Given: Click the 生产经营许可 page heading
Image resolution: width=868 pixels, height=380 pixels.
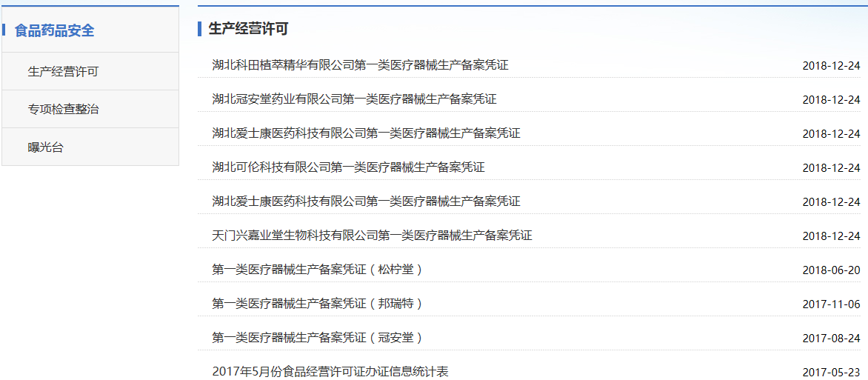Looking at the screenshot, I should click(x=248, y=29).
